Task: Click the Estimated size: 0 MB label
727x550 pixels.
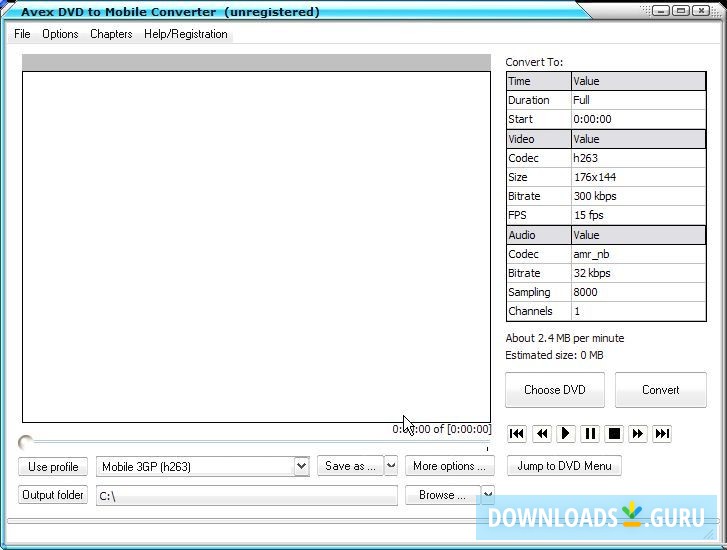Action: tap(555, 355)
